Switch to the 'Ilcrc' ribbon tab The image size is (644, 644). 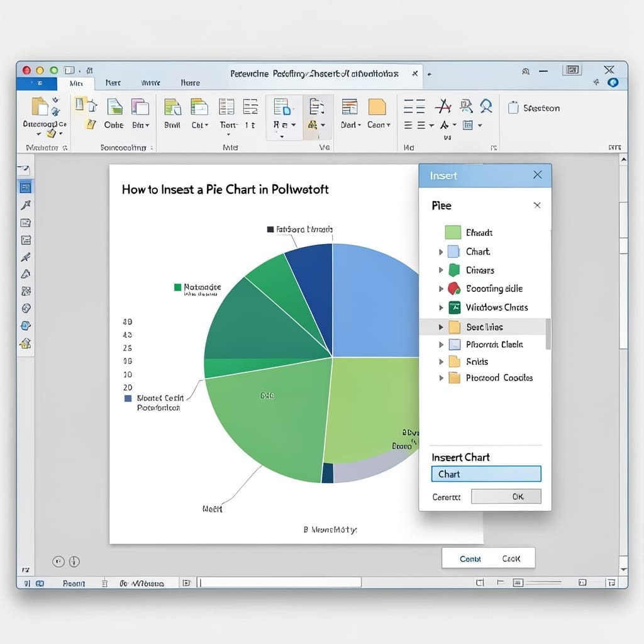[x=113, y=83]
